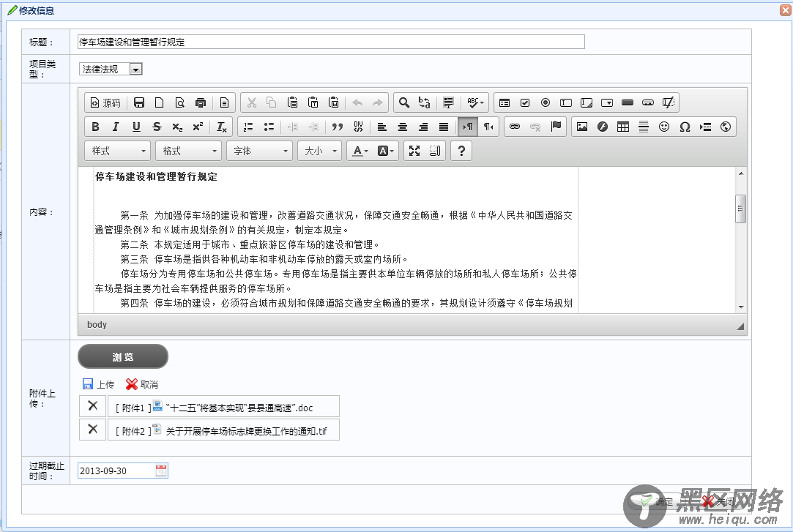Create a DIV container
Image resolution: width=793 pixels, height=532 pixels.
358,127
